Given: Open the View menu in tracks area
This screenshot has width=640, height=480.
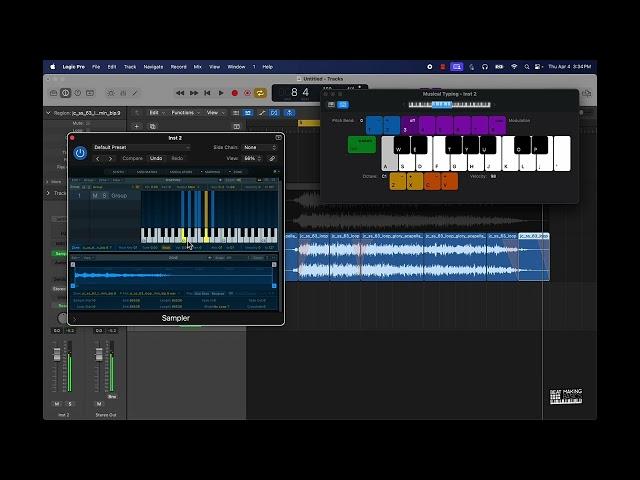Looking at the screenshot, I should pyautogui.click(x=215, y=113).
